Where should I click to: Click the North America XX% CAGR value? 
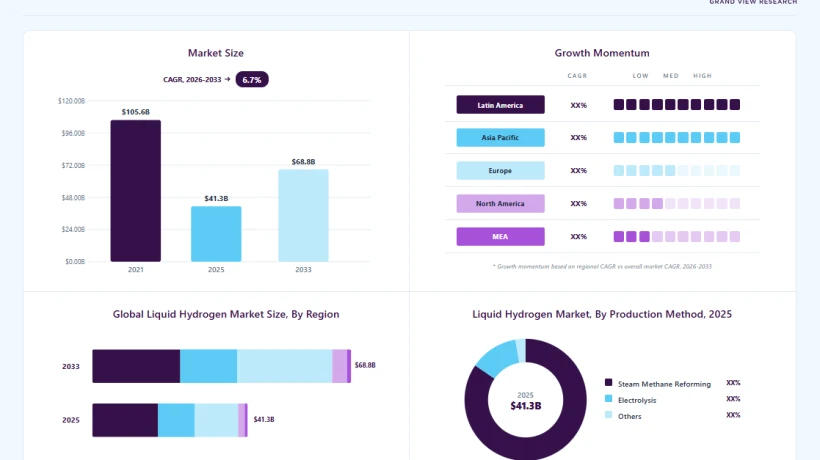click(x=578, y=203)
